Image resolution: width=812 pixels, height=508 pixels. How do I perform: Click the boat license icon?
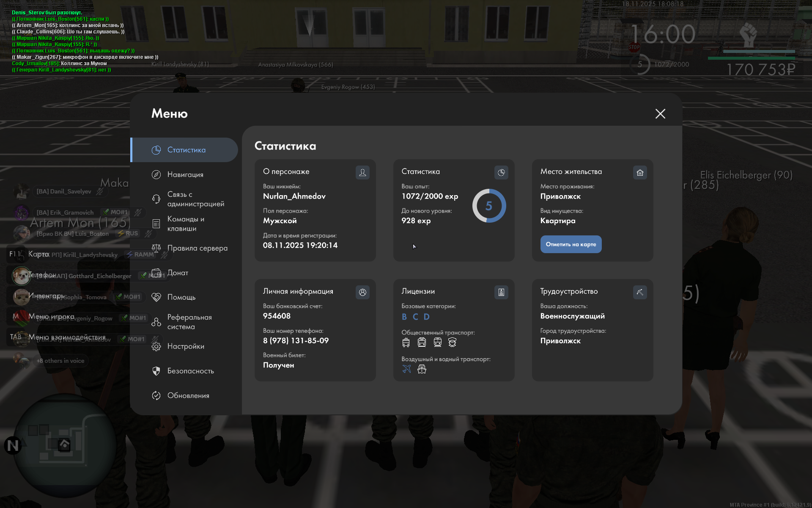click(422, 369)
